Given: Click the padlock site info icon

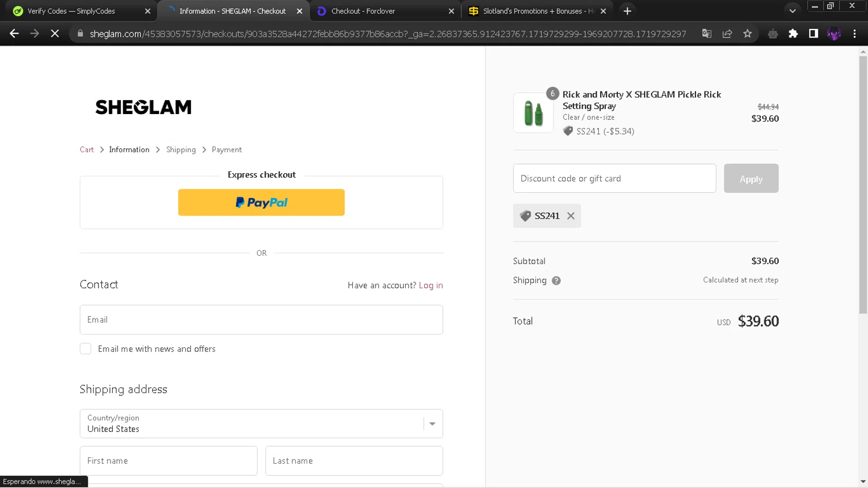Looking at the screenshot, I should tap(80, 34).
